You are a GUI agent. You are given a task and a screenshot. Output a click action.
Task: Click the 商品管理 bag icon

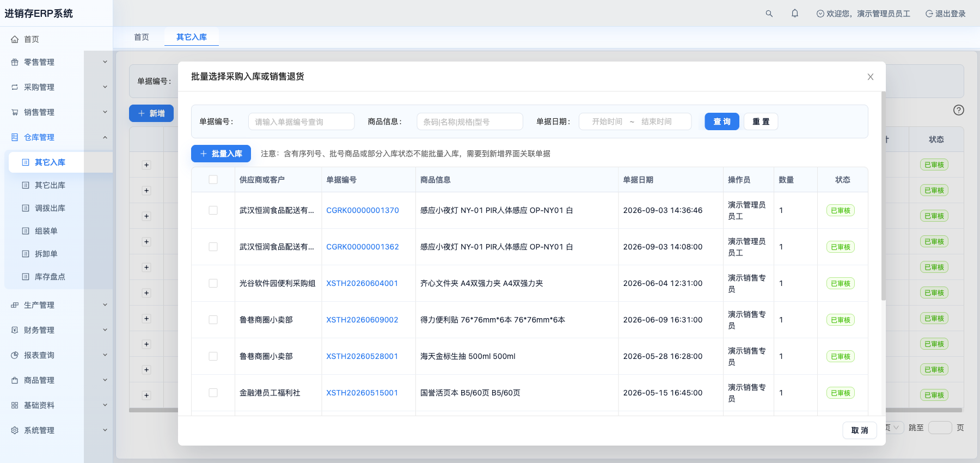pyautogui.click(x=15, y=380)
